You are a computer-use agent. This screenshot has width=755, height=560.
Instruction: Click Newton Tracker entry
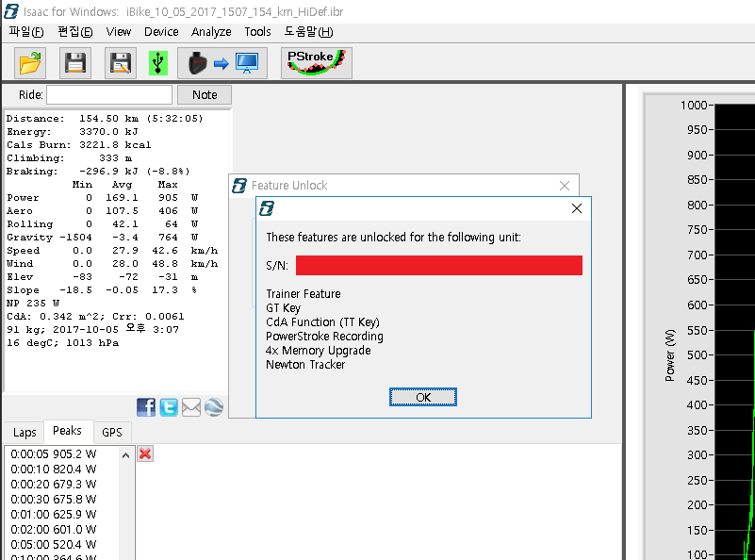(x=305, y=365)
